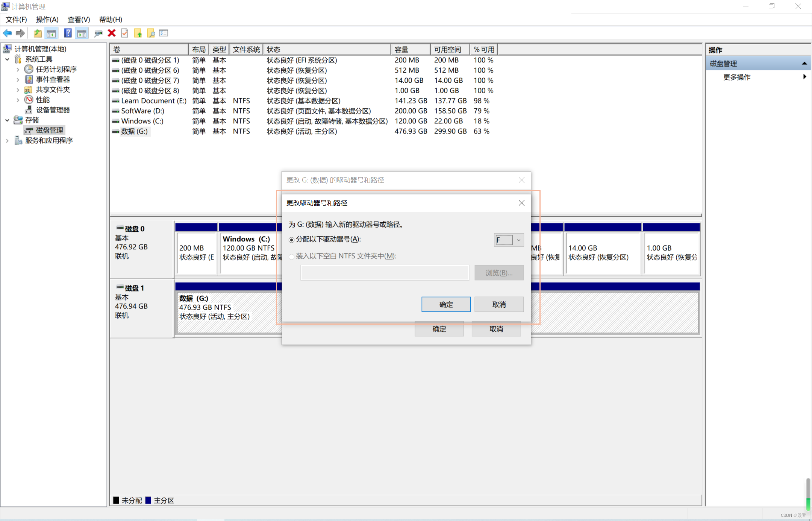Expand the 更多操作 submenu arrow
Viewport: 812px width, 521px height.
(804, 77)
